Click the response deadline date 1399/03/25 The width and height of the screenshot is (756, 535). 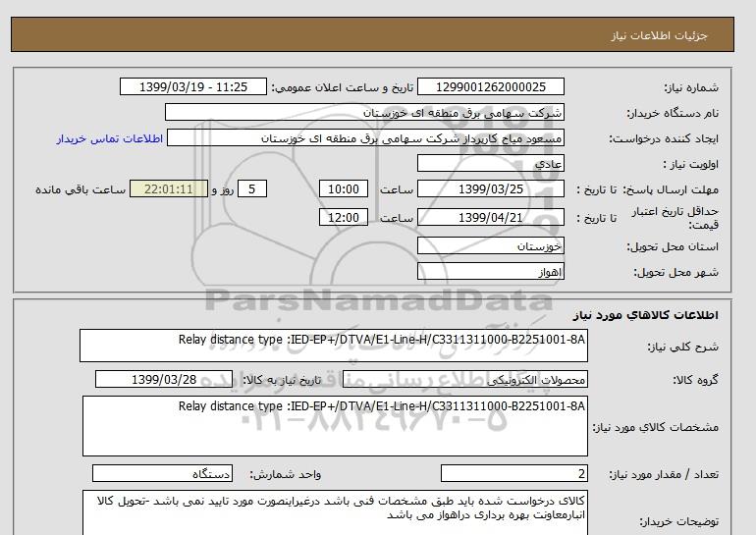(x=502, y=189)
